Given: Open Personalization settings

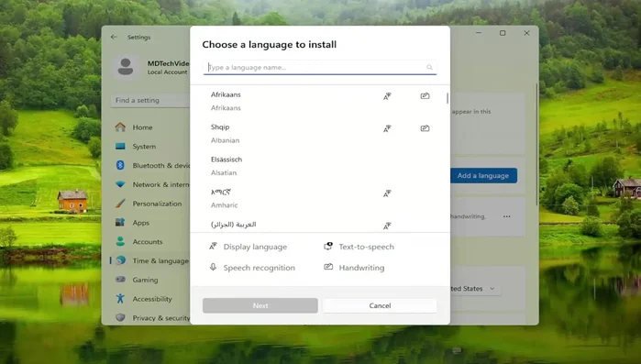Looking at the screenshot, I should (150, 204).
